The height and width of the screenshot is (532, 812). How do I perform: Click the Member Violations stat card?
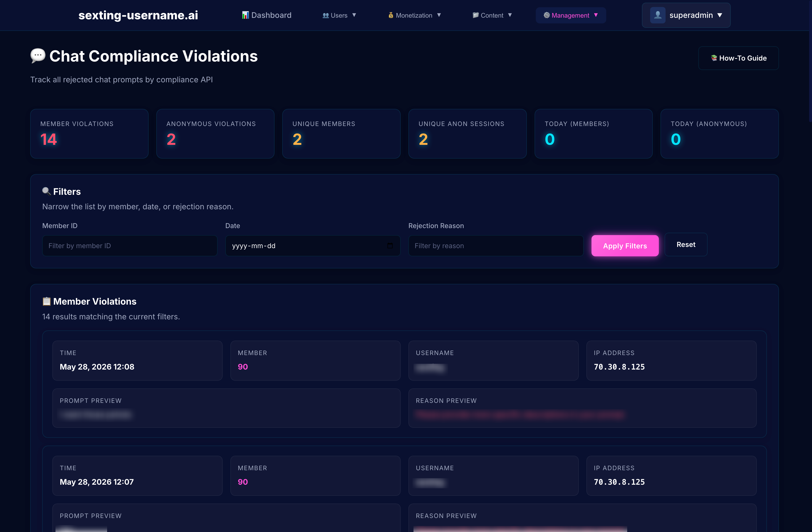(x=89, y=133)
